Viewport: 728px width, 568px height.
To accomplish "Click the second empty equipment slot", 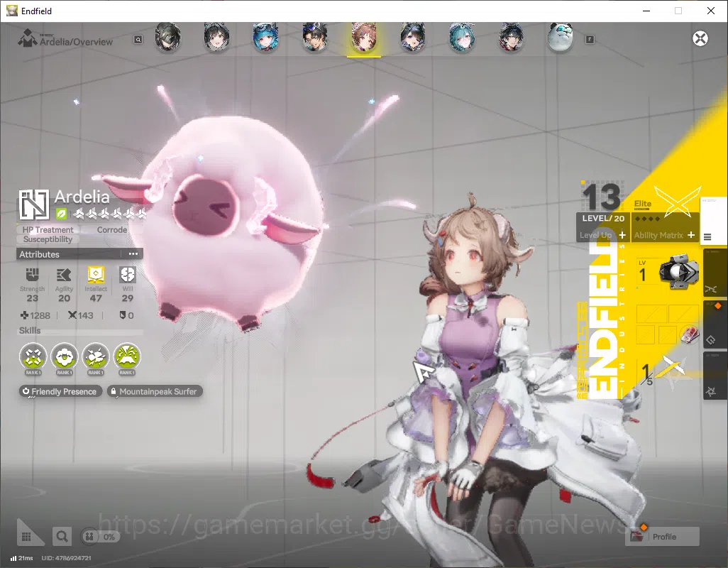I will pos(683,314).
